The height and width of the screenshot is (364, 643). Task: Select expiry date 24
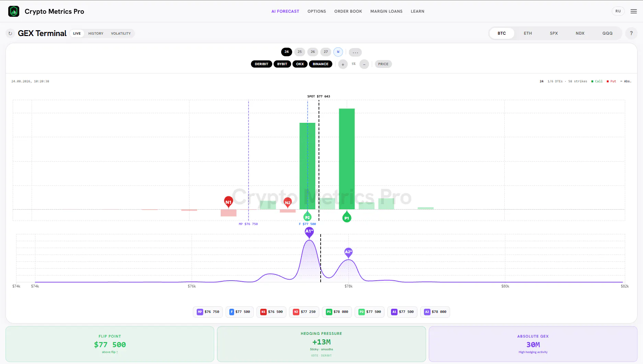coord(287,52)
